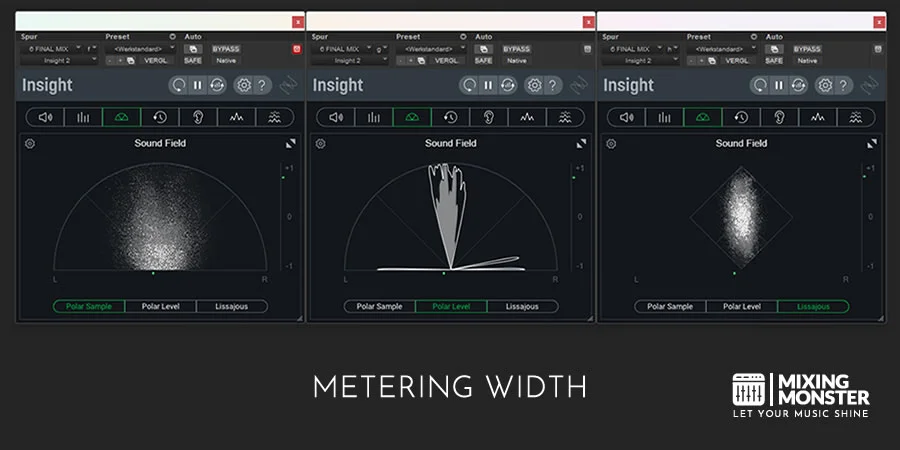Open Insight help question mark in Polar Level window
This screenshot has width=900, height=450.
(x=552, y=86)
